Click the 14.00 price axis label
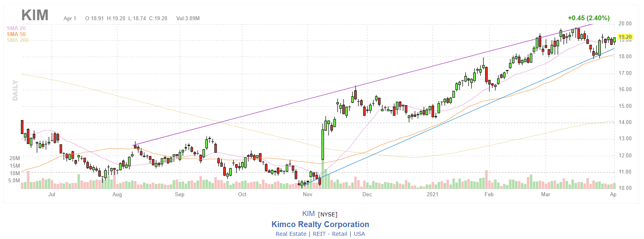644x239 pixels. click(x=625, y=122)
